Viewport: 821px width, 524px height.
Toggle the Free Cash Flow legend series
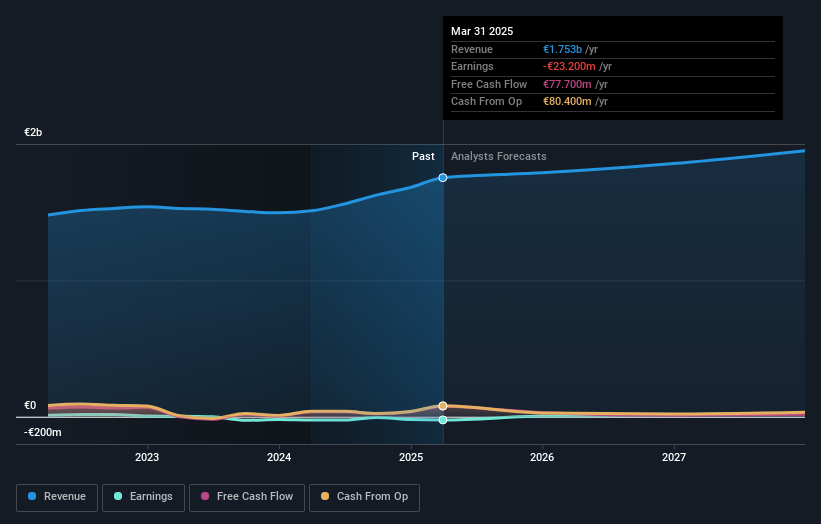click(247, 497)
